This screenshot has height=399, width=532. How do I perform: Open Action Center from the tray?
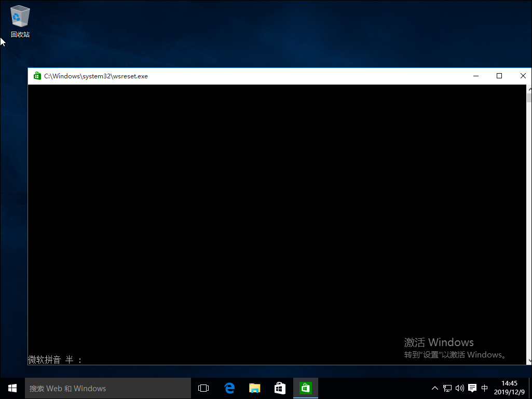472,388
